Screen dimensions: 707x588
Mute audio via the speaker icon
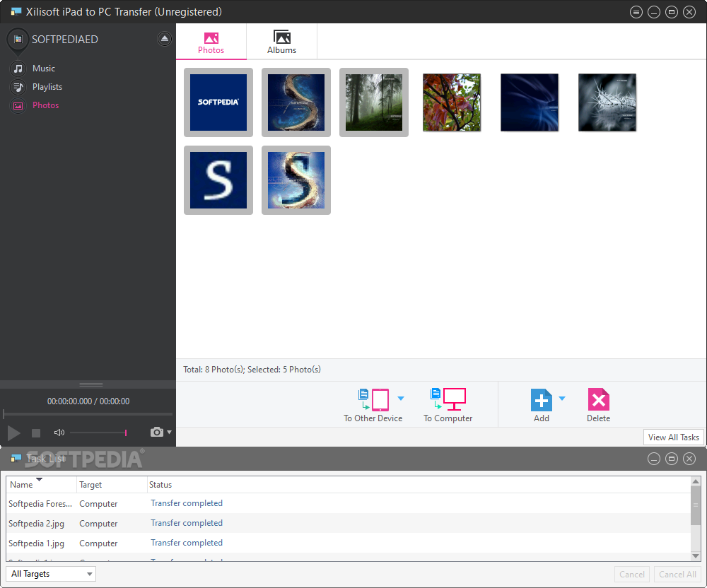59,433
